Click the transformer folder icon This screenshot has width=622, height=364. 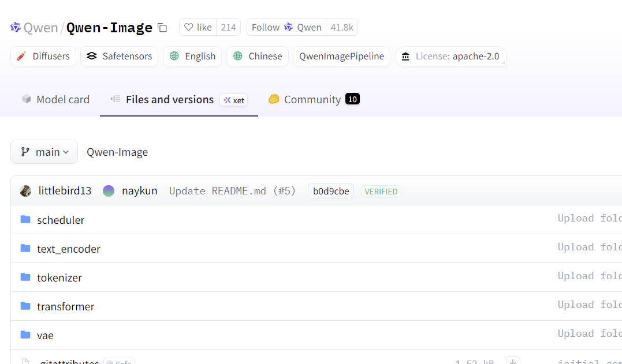pos(25,306)
